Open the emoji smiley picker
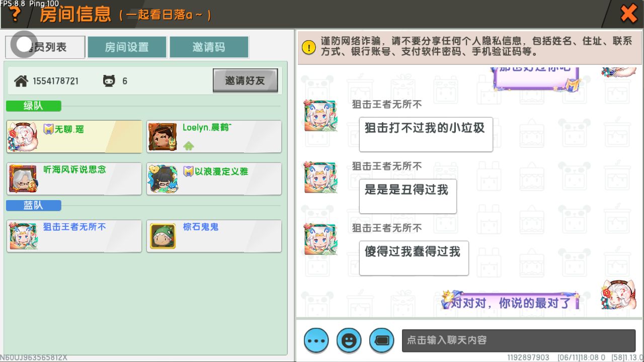The height and width of the screenshot is (362, 644). [349, 340]
